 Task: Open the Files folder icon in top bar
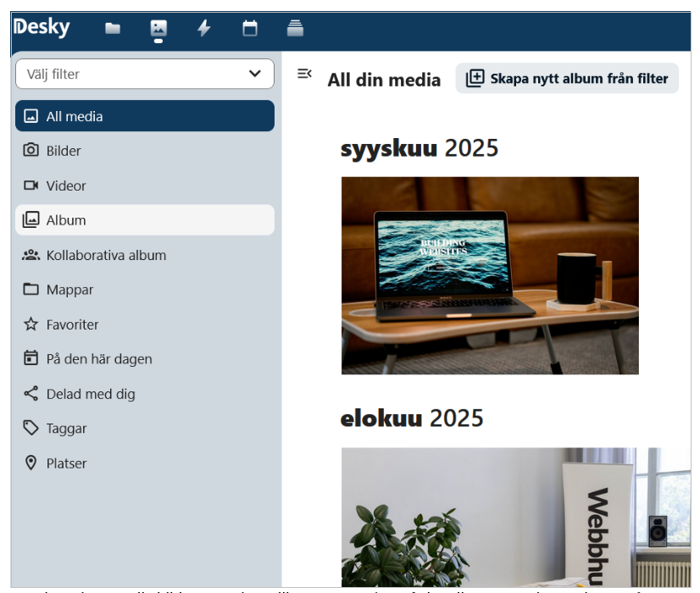pyautogui.click(x=113, y=29)
